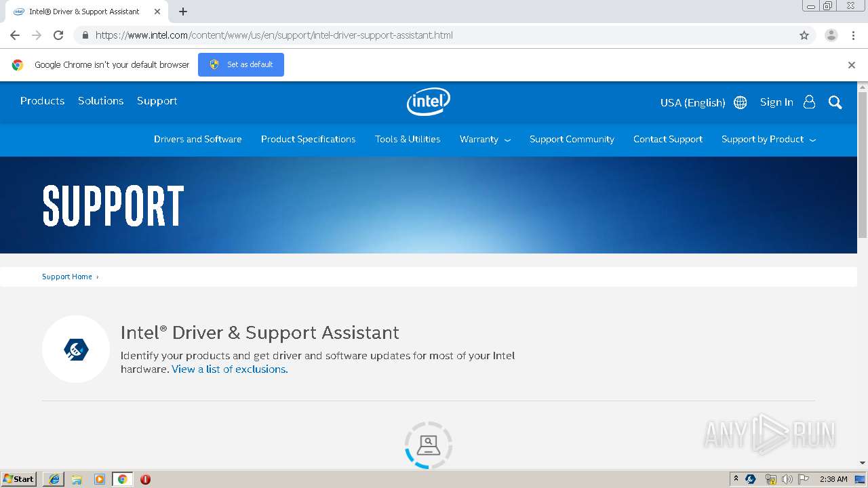Click the Sign In link
This screenshot has width=868, height=488.
(776, 102)
